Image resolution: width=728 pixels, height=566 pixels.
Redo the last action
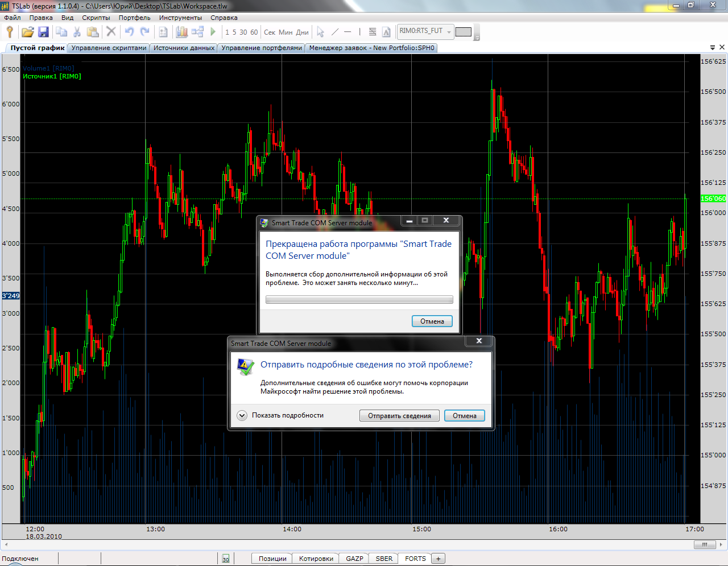(145, 32)
